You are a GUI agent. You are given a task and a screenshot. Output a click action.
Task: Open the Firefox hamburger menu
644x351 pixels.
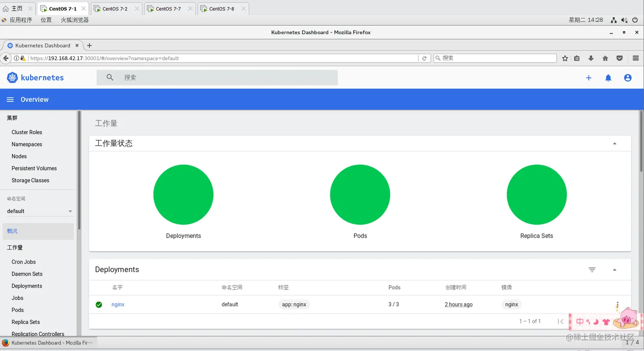635,58
